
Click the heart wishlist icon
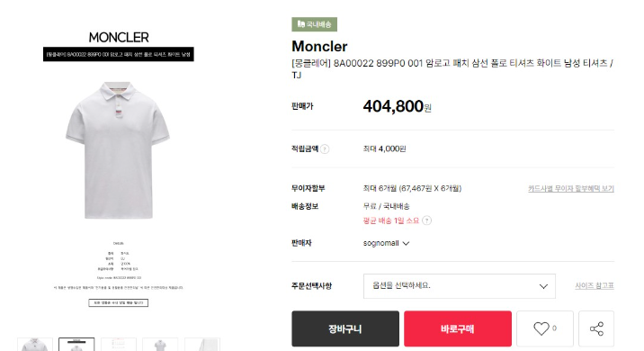click(541, 328)
